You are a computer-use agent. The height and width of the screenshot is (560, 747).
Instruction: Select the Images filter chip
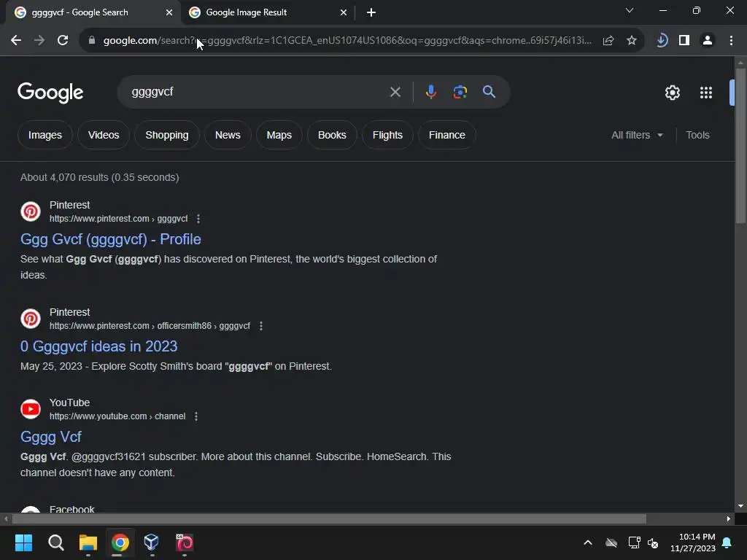(x=44, y=135)
